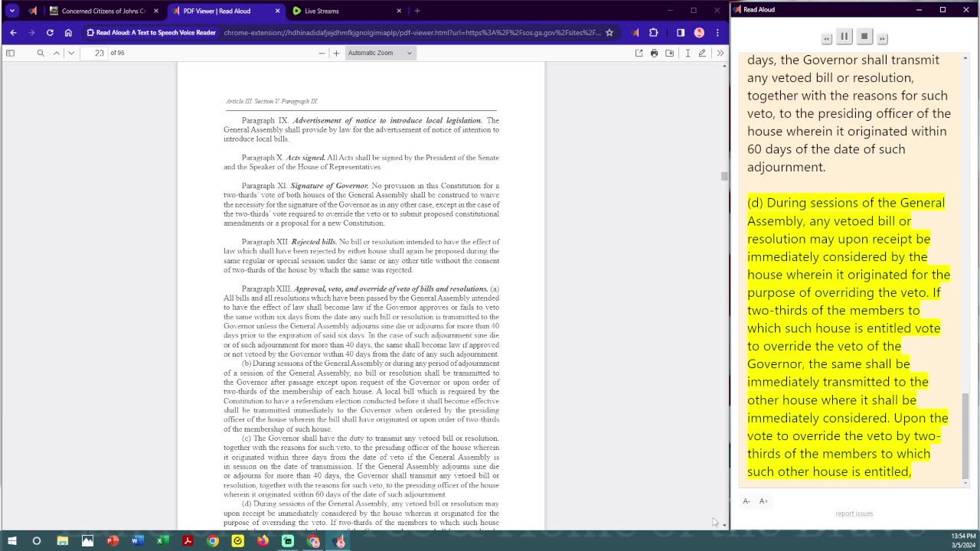Rewind to previous paragraph in Read Aloud

[827, 38]
